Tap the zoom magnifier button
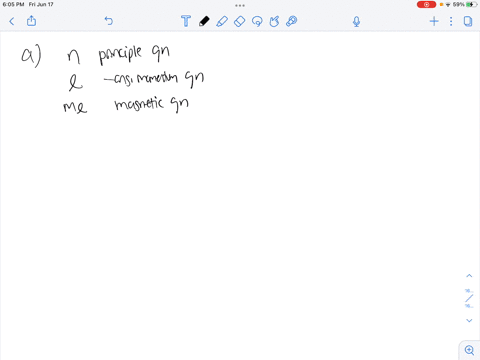 click(469, 350)
